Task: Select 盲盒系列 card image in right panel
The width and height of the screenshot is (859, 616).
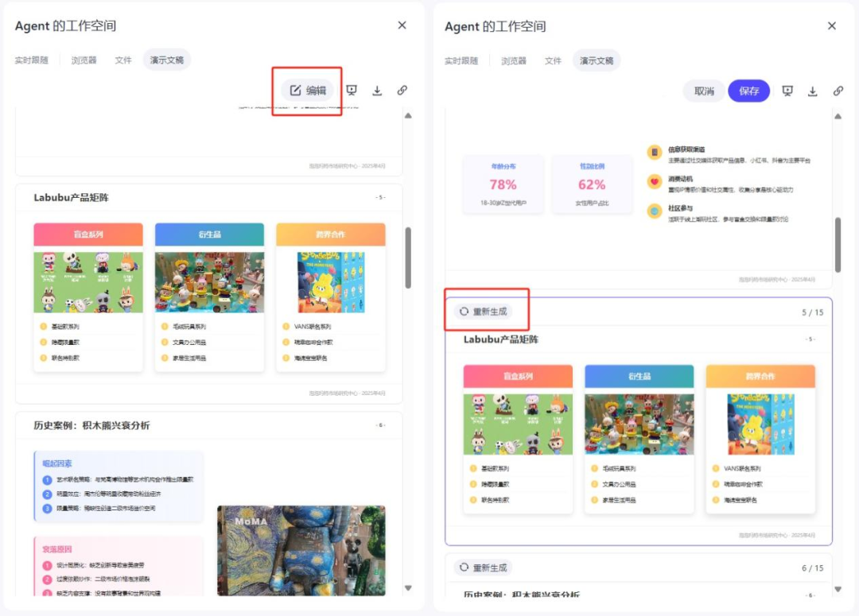Action: click(518, 424)
